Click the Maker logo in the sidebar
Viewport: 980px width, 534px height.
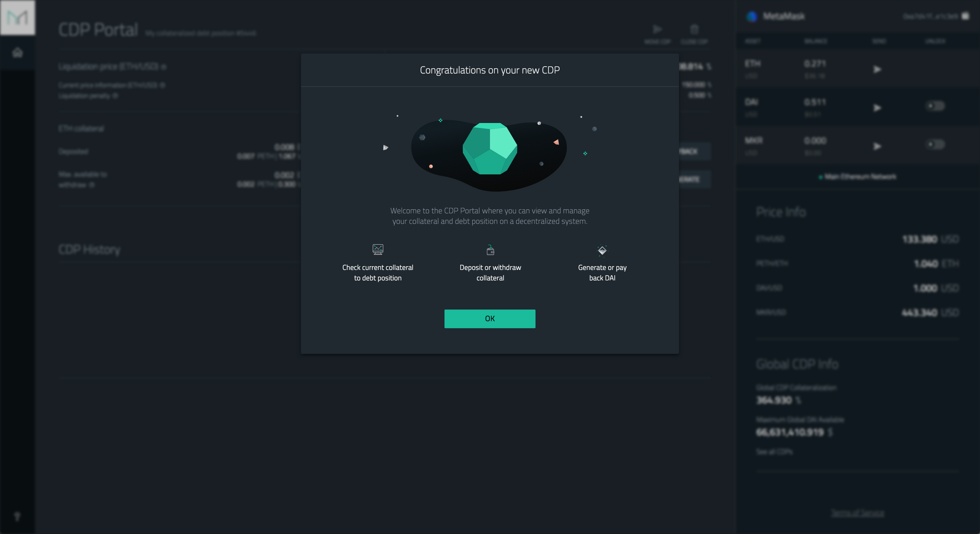pyautogui.click(x=17, y=17)
